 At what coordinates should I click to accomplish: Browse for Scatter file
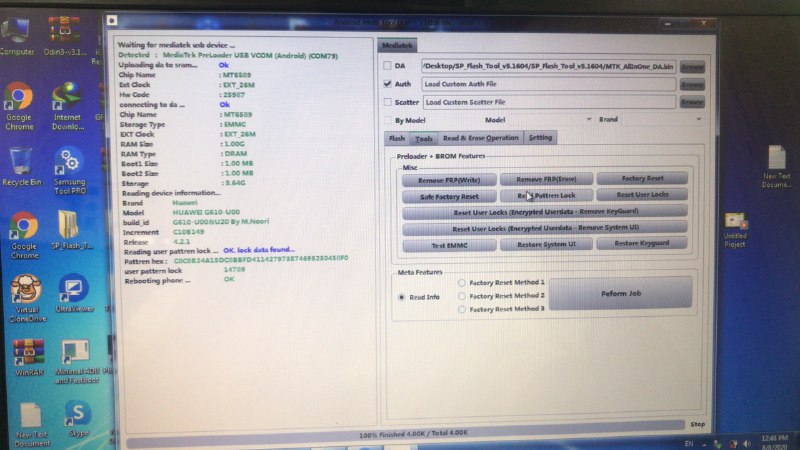pyautogui.click(x=692, y=103)
